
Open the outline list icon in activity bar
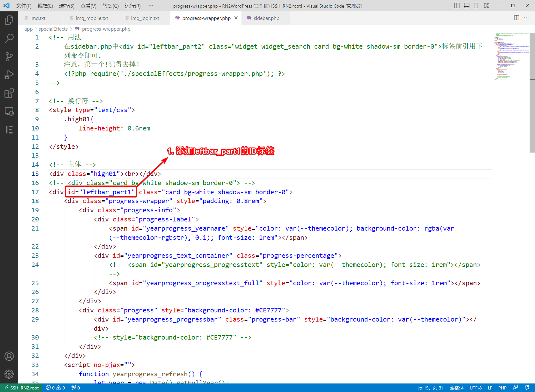9,130
